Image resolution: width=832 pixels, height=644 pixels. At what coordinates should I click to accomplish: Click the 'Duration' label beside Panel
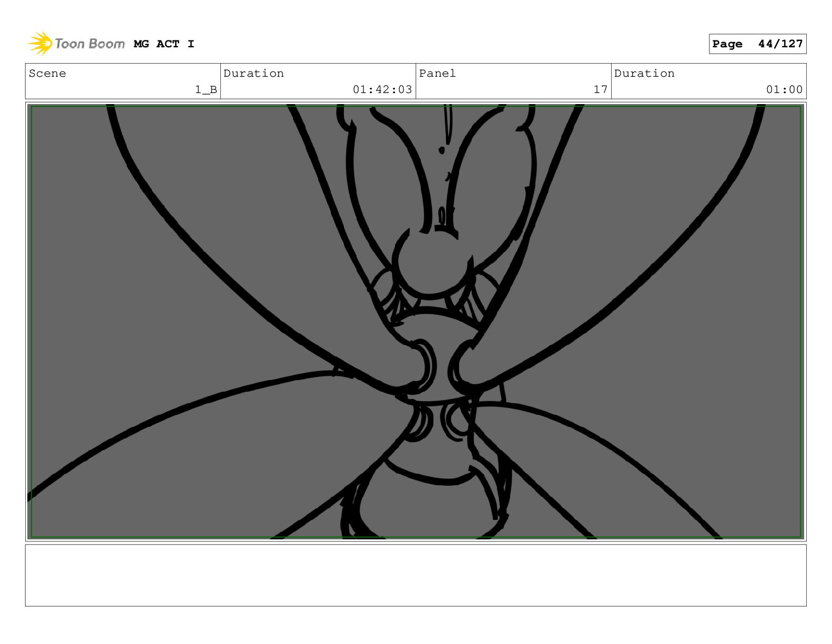click(644, 73)
